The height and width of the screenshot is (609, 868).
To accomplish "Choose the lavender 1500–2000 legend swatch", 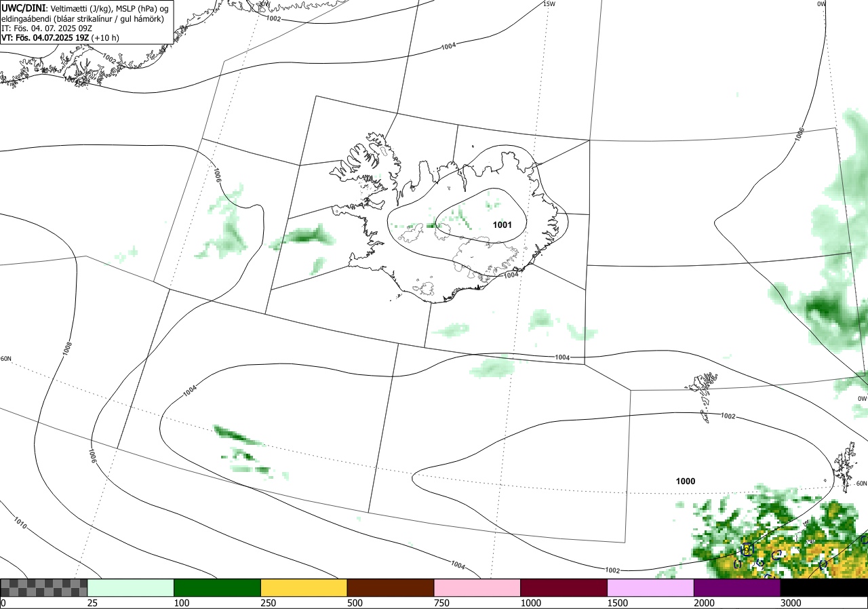I will tap(651, 587).
